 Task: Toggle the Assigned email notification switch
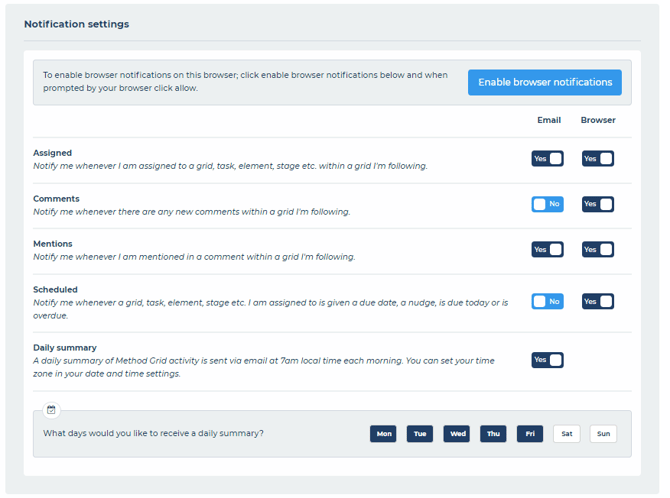coord(547,158)
